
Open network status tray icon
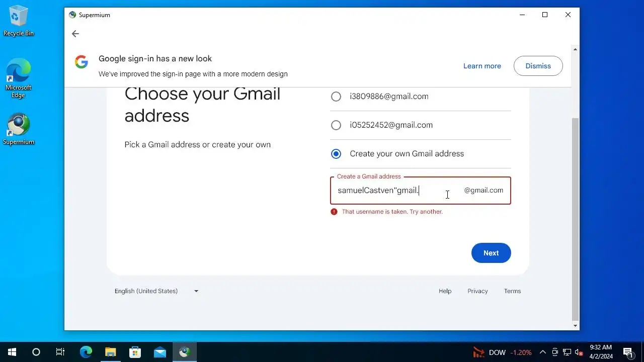coord(567,352)
